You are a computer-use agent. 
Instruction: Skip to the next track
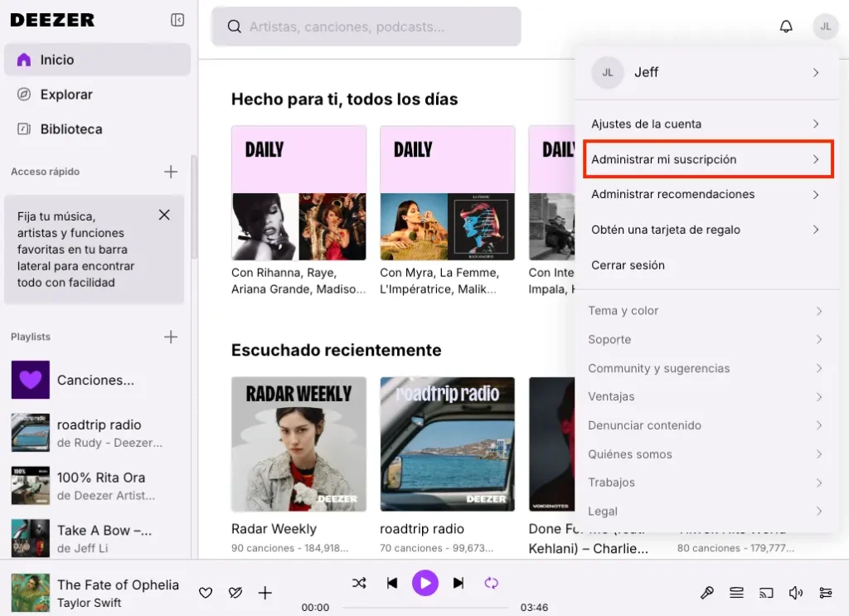tap(458, 583)
